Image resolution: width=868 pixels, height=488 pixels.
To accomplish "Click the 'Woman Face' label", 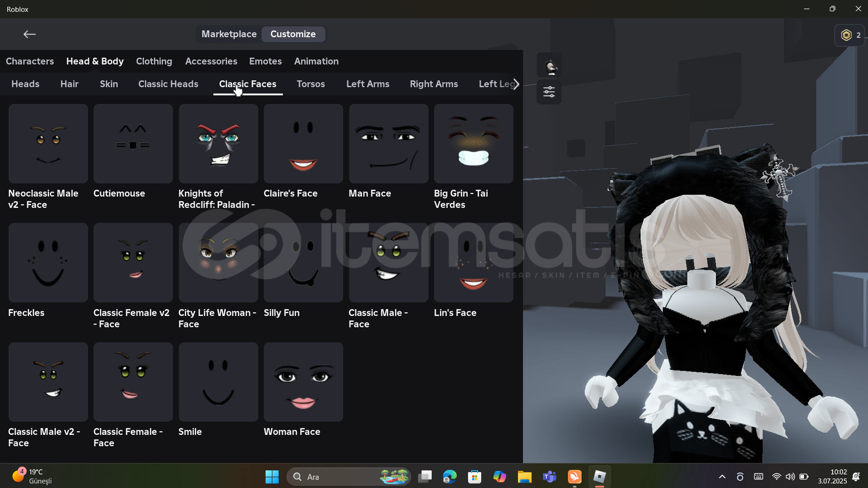I will pyautogui.click(x=292, y=432).
